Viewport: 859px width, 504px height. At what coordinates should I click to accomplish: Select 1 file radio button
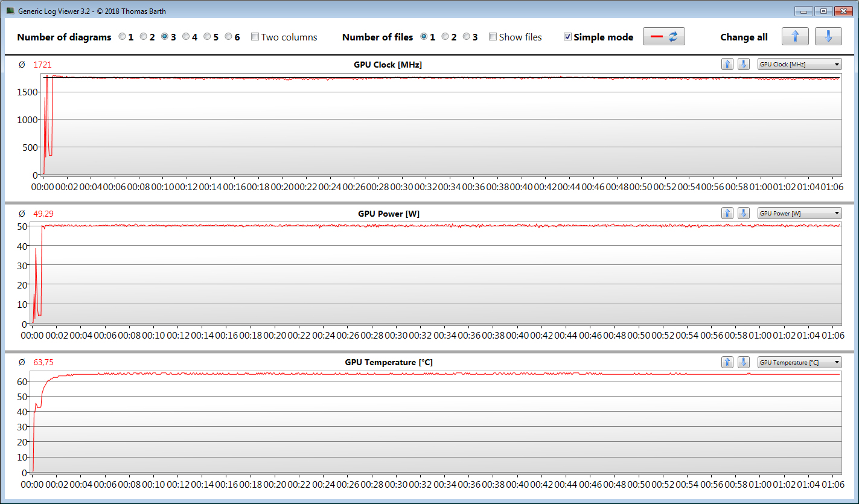(x=424, y=37)
